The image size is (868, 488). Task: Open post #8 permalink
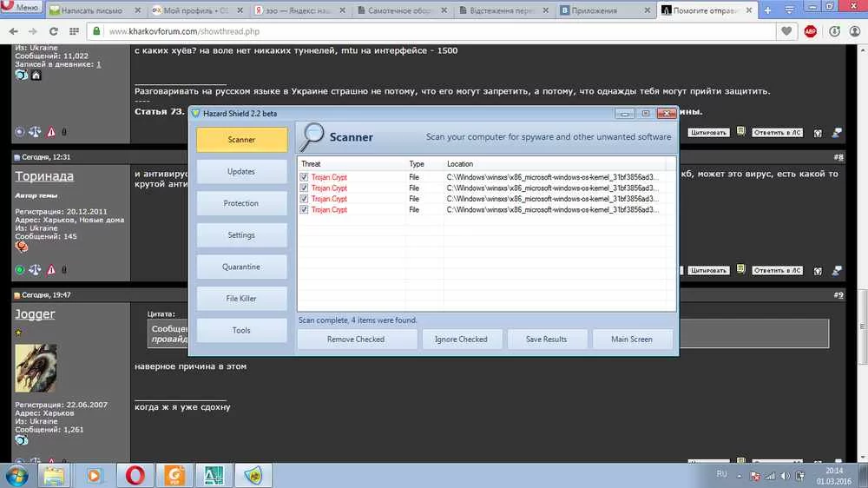tap(838, 157)
